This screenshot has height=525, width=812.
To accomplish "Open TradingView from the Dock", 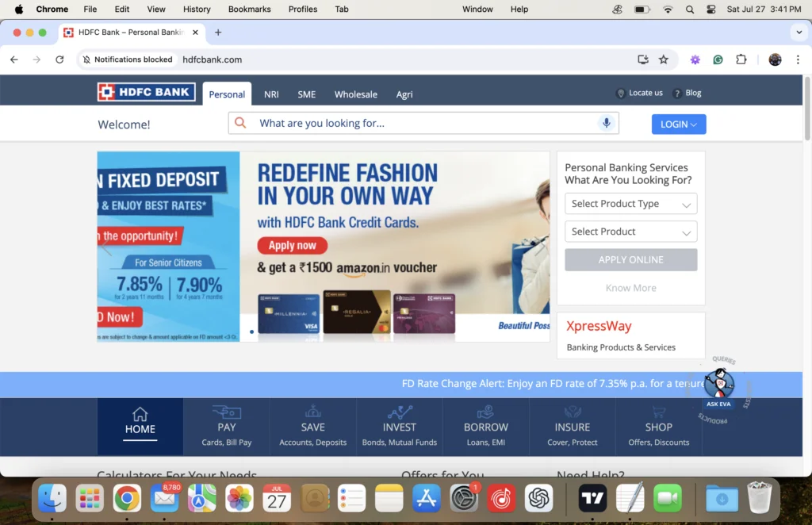I will [592, 498].
